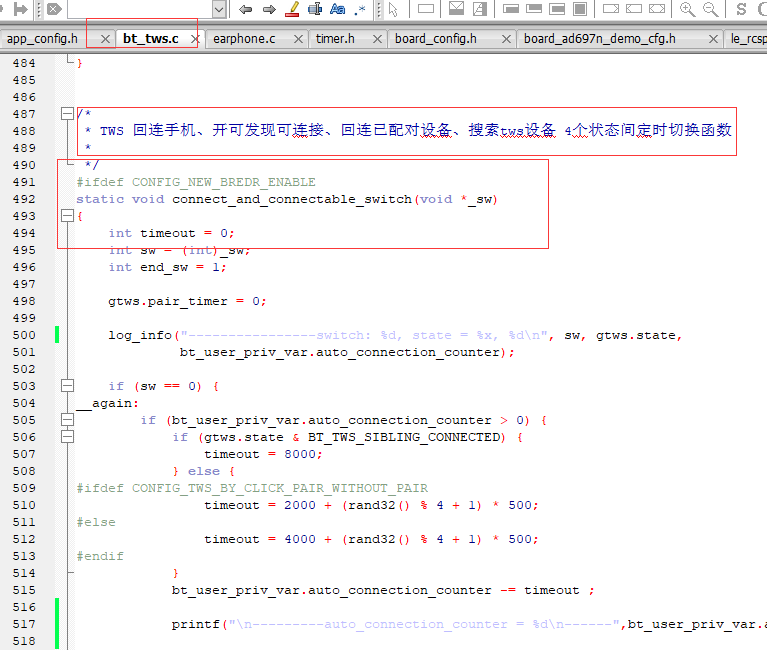Click right-arrow panel icon before zoom tools
Image resolution: width=767 pixels, height=650 pixels.
pos(610,8)
